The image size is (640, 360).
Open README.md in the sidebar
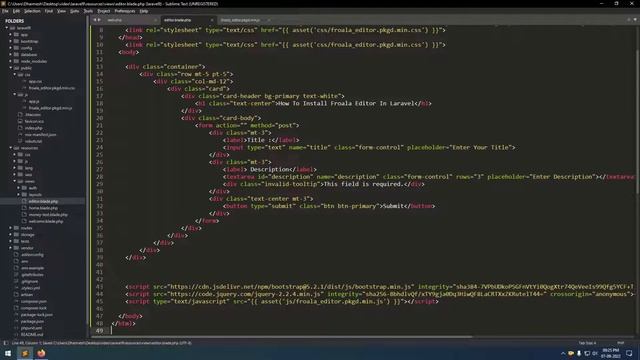(32, 335)
